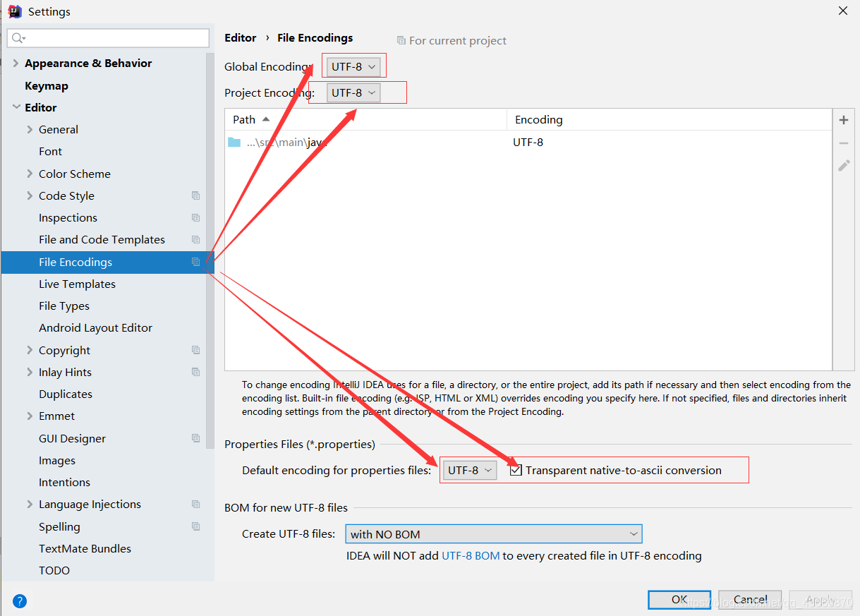Click the search magnifier icon in settings
This screenshot has width=860, height=616.
pyautogui.click(x=18, y=38)
